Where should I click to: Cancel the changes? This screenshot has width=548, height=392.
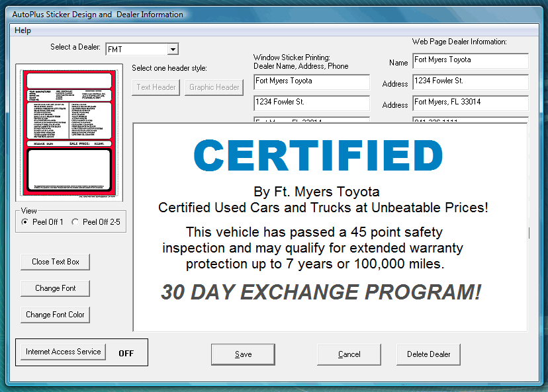(x=349, y=354)
